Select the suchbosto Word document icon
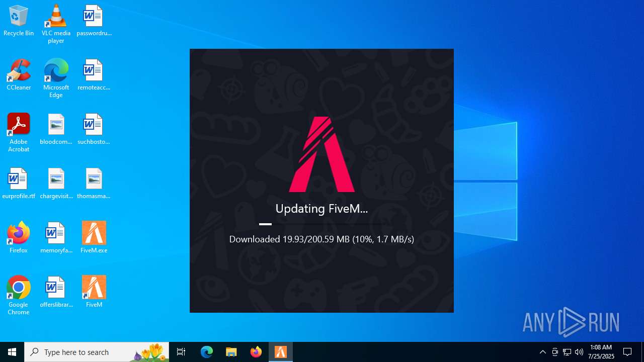Viewport: 644px width, 362px height. coord(94,130)
